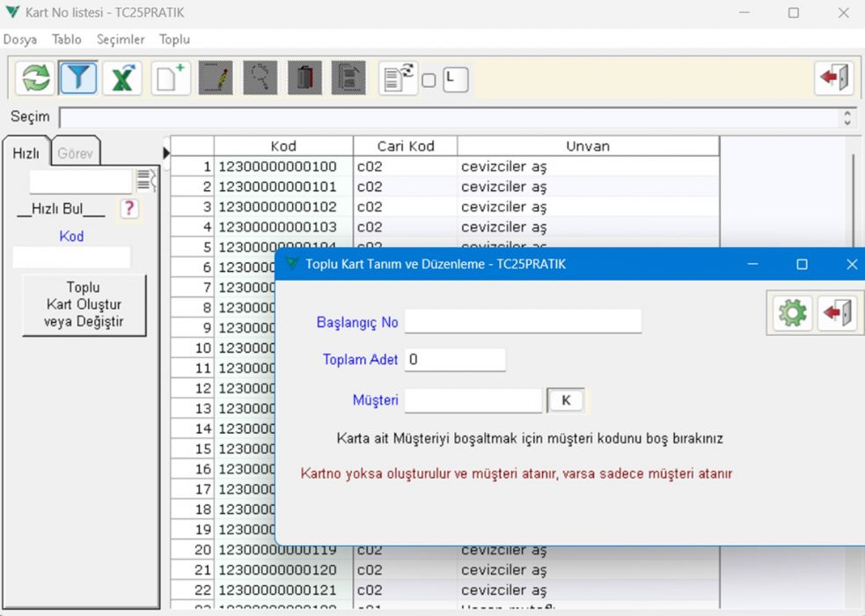This screenshot has height=616, width=865.
Task: Click the green refresh icon in toolbar
Action: click(x=36, y=78)
